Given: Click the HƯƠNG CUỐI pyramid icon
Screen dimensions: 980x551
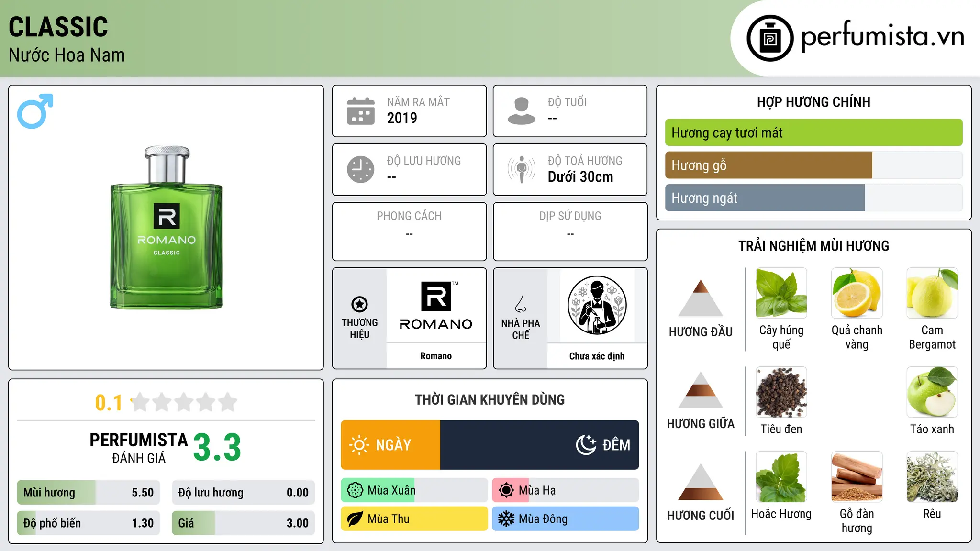Looking at the screenshot, I should pyautogui.click(x=701, y=482).
